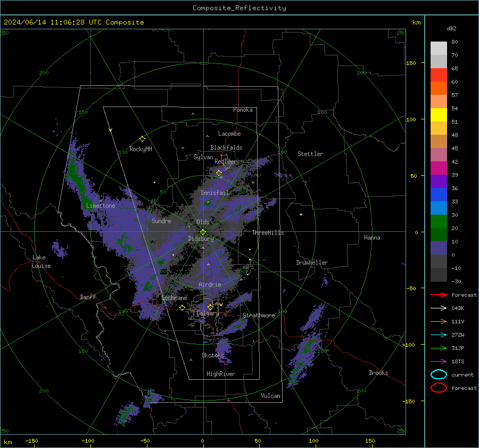Click the HighRiver city label
479x448 pixels.
click(x=221, y=374)
